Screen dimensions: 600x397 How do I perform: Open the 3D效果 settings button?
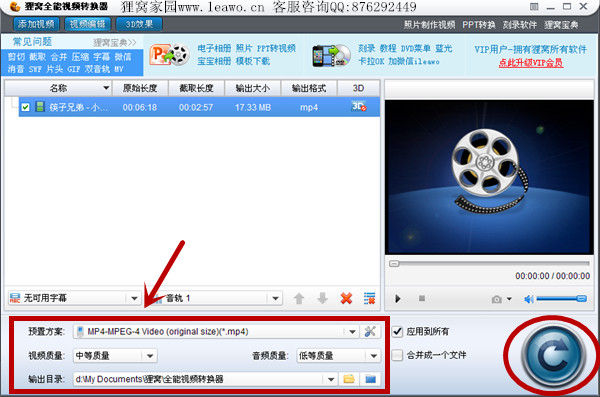(x=139, y=24)
